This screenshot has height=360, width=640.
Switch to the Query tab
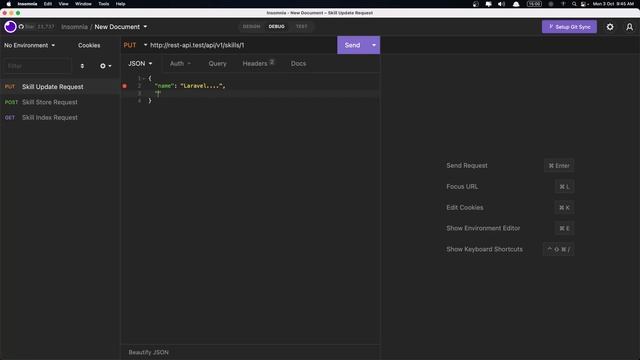(217, 64)
